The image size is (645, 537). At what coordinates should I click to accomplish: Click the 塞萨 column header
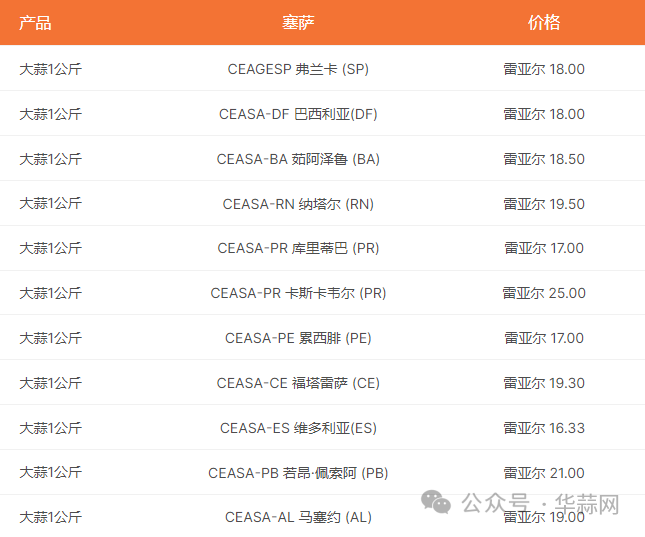click(x=298, y=23)
